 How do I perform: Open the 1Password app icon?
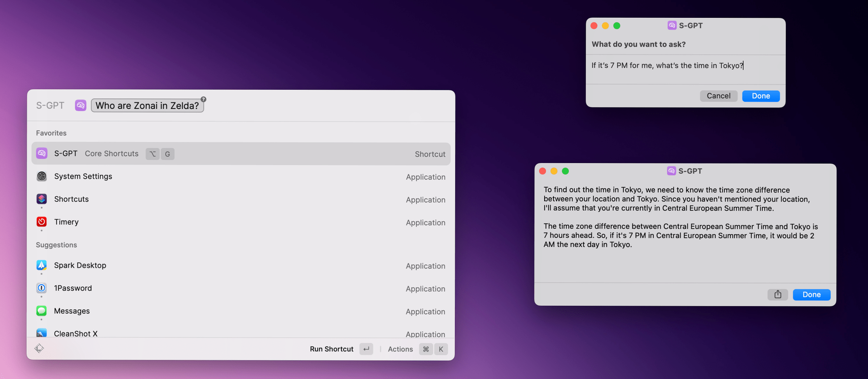[x=42, y=288]
